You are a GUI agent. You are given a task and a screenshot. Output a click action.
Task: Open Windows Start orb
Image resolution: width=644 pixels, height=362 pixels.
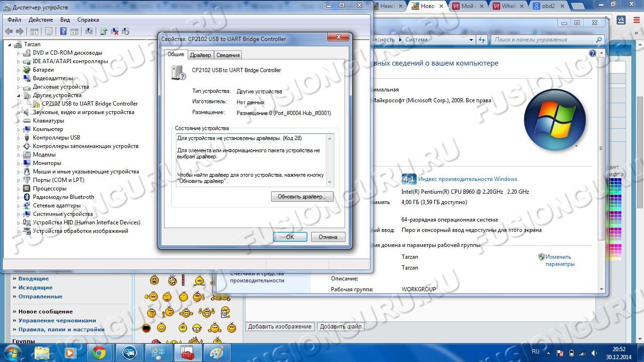point(12,353)
